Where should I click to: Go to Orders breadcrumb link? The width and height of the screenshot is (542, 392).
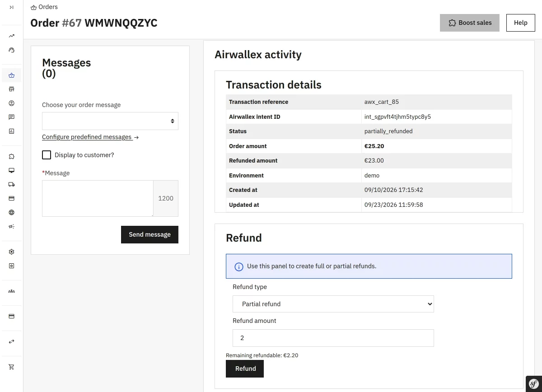pyautogui.click(x=48, y=7)
